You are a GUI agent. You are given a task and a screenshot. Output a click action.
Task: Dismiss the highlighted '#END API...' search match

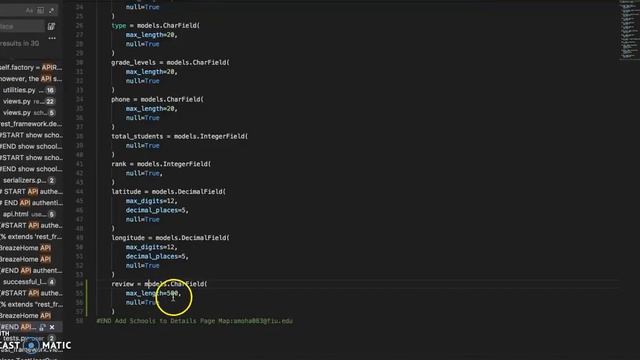52,327
